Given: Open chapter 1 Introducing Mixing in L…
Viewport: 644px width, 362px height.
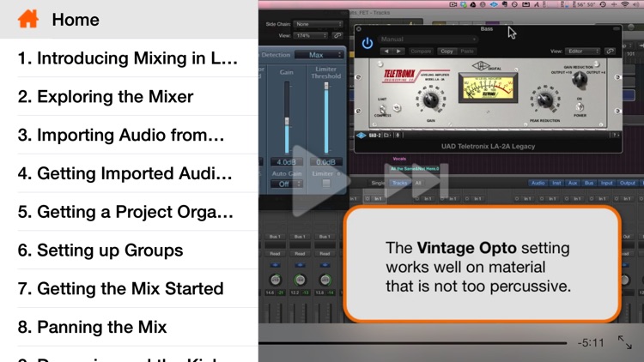Looking at the screenshot, I should pos(129,57).
